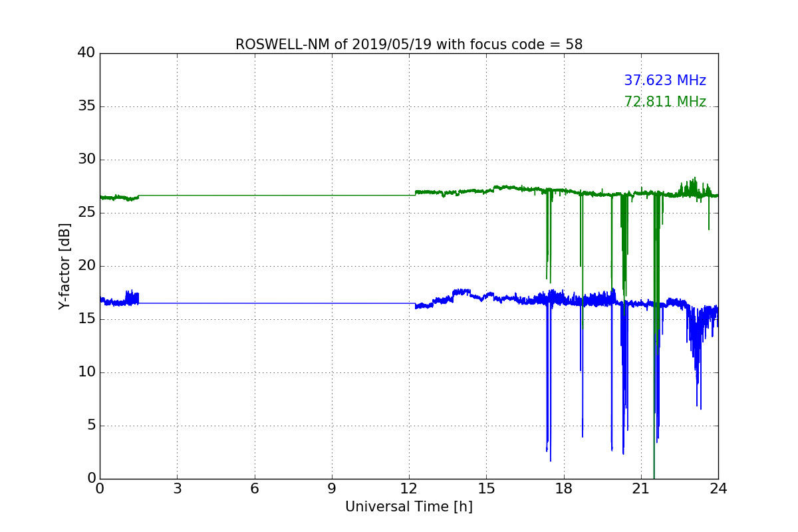Click x-axis tick label '6'

254,489
